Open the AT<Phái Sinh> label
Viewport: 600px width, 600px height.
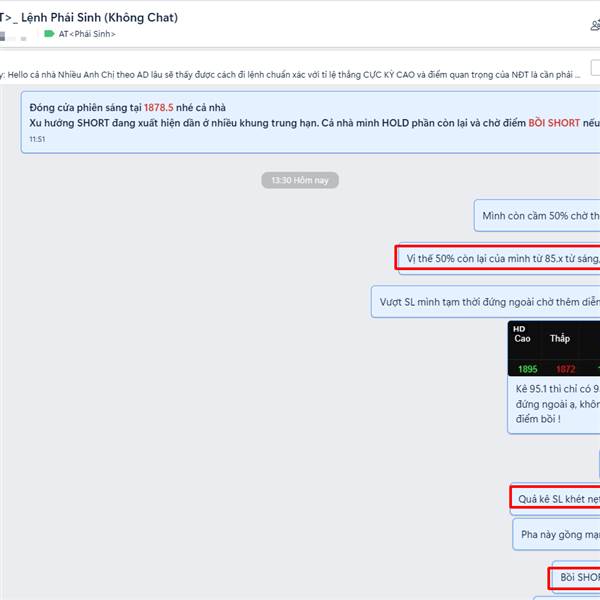87,34
